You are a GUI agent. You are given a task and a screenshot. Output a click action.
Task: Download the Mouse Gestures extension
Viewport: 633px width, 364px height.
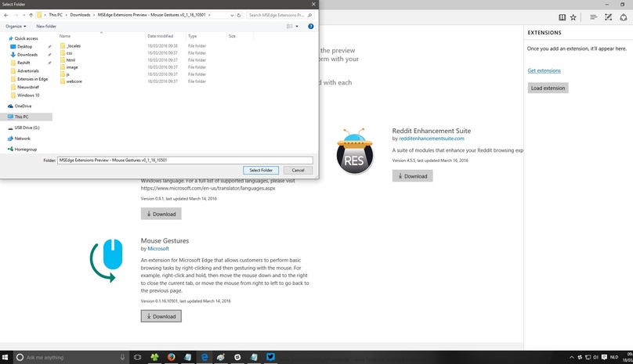pyautogui.click(x=161, y=316)
